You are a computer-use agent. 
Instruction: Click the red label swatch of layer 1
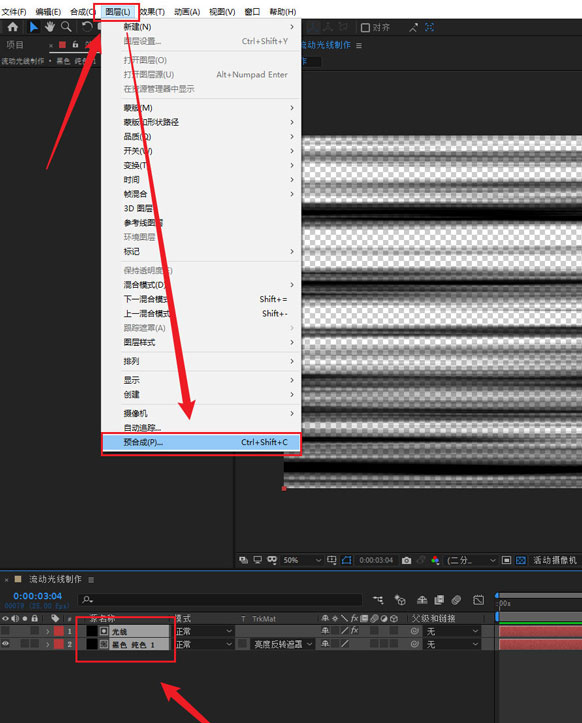click(59, 631)
